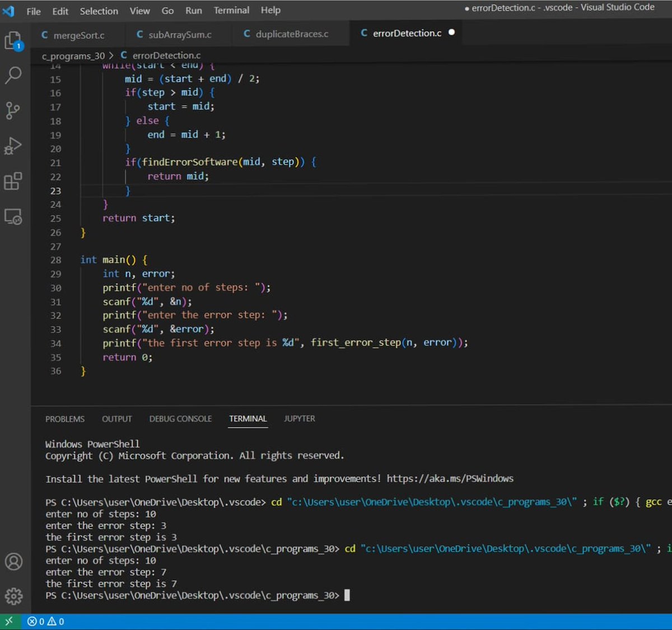The width and height of the screenshot is (672, 630).
Task: Open the Remote Explorer icon
Action: [x=12, y=218]
